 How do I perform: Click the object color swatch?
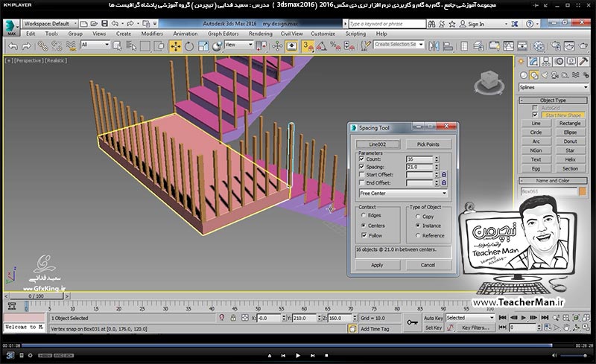tap(583, 191)
